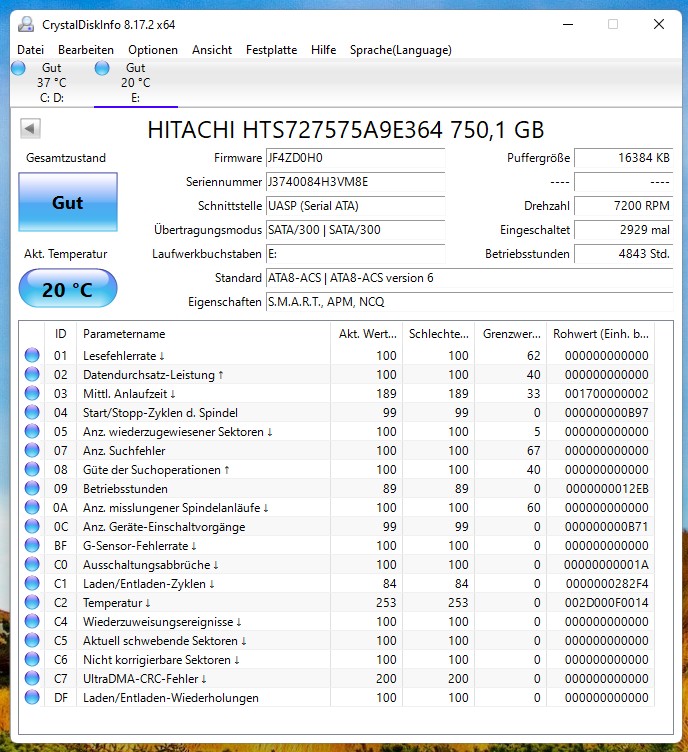688x752 pixels.
Task: Click threshold value 67 in Anz. Suchfehler row
Action: click(x=534, y=451)
